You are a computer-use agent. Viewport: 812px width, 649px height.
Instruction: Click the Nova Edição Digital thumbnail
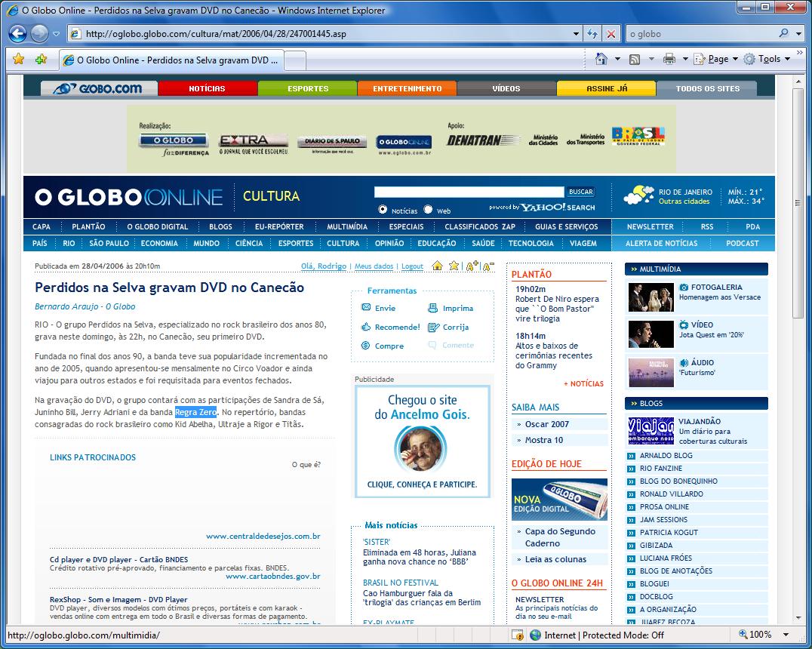(x=559, y=500)
